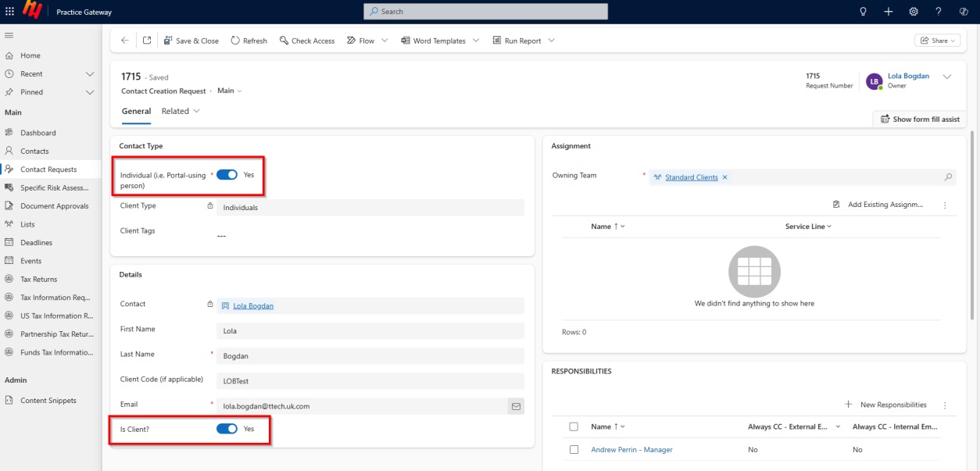Toggle the Is Client switch

227,429
